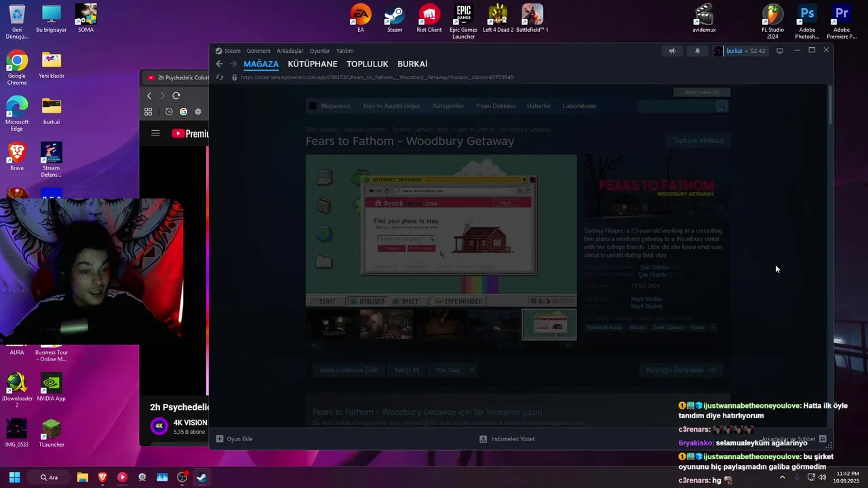This screenshot has height=488, width=868.
Task: Open the Arkadaşlar menu
Action: pos(290,51)
